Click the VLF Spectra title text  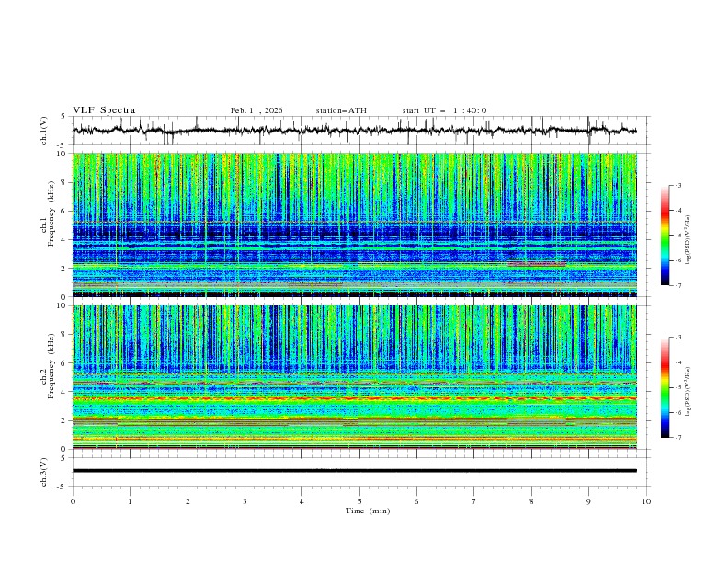104,110
